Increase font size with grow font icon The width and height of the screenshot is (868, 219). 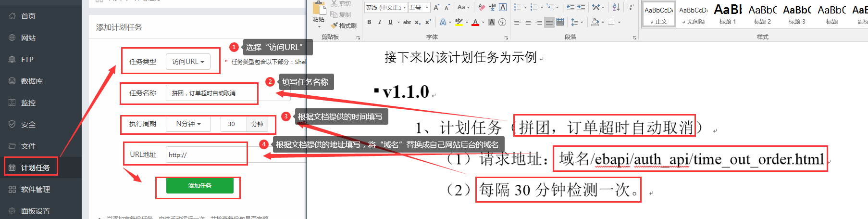[436, 7]
